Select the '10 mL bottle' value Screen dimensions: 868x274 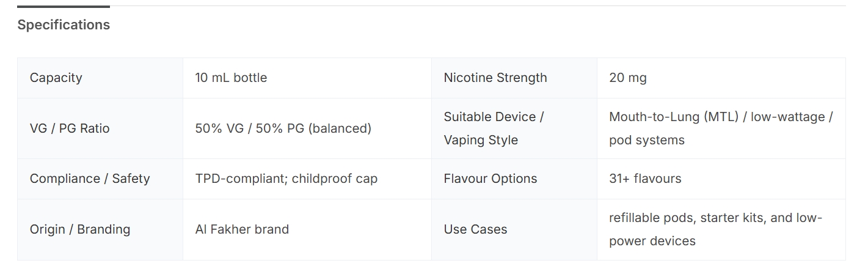(x=231, y=78)
